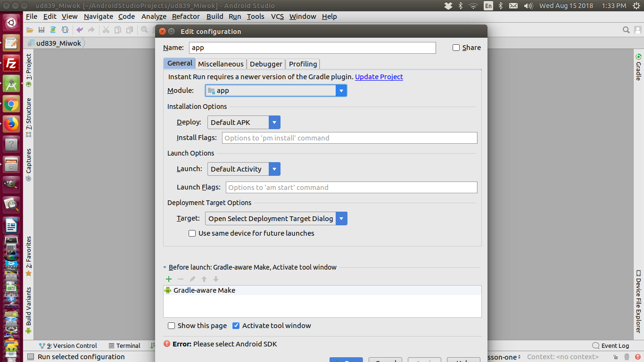Toggle the Show this page checkbox

click(172, 326)
